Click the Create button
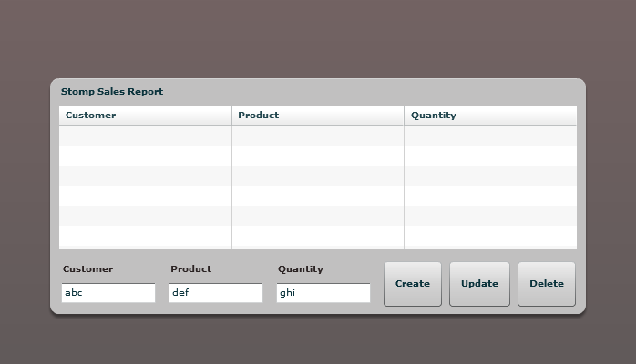 [x=413, y=284]
